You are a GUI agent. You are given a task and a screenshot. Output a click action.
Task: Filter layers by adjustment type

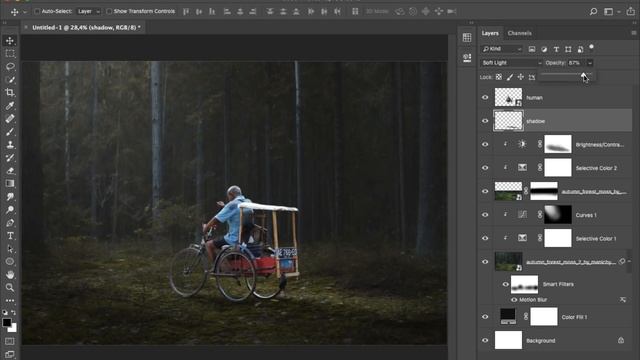point(544,49)
